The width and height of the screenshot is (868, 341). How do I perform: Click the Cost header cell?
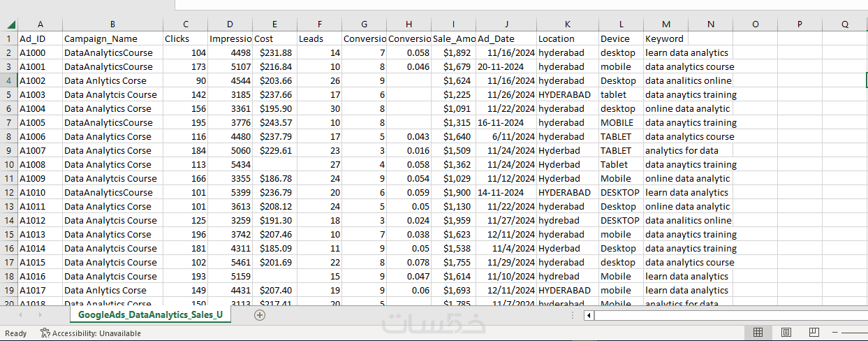(x=274, y=38)
